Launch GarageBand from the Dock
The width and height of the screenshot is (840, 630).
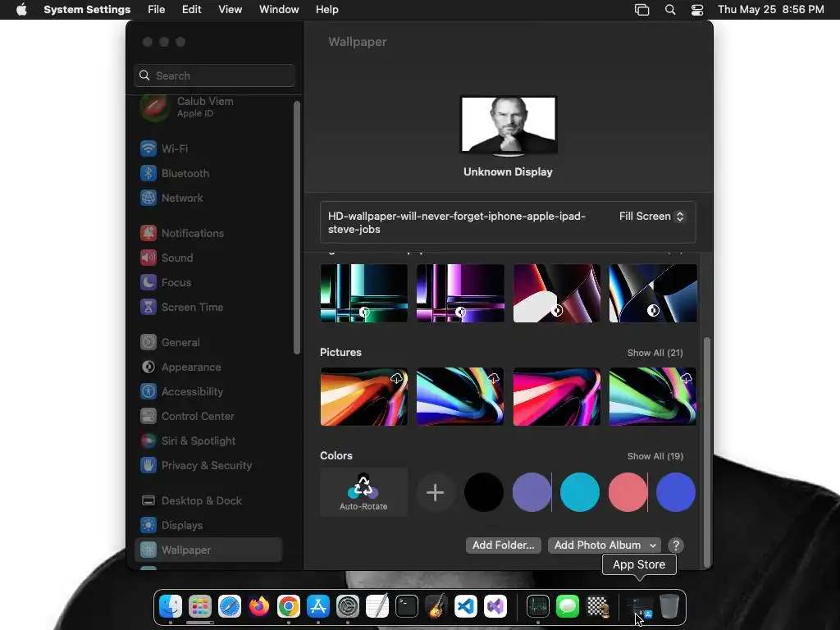click(436, 606)
